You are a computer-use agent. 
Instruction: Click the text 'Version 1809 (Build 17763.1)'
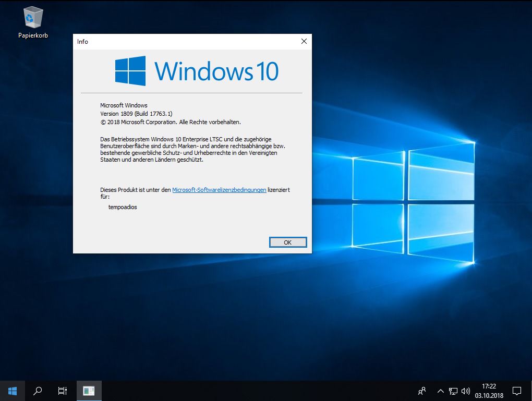click(137, 114)
